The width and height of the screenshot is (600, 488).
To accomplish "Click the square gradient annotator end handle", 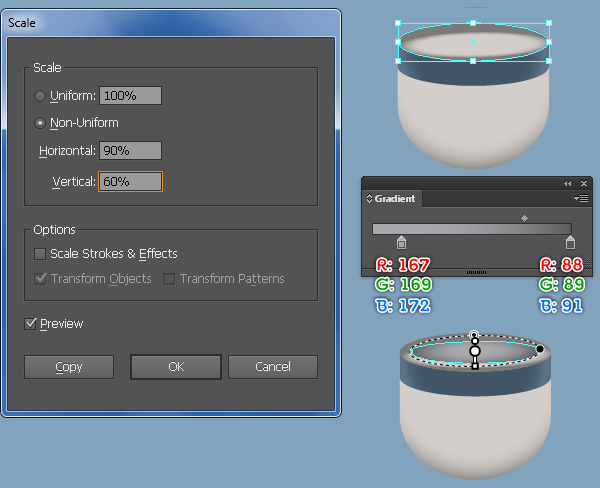I will click(x=475, y=366).
